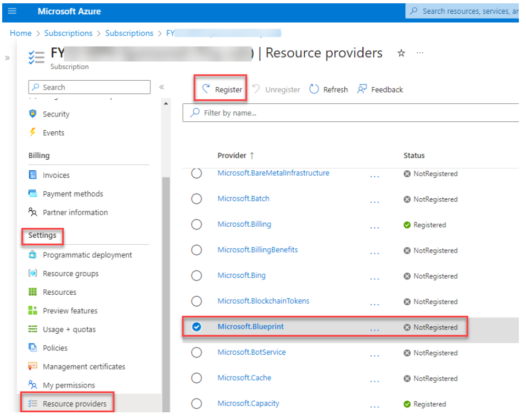This screenshot has width=526, height=420.
Task: Click the Usage + quotas bars icon
Action: click(x=32, y=329)
